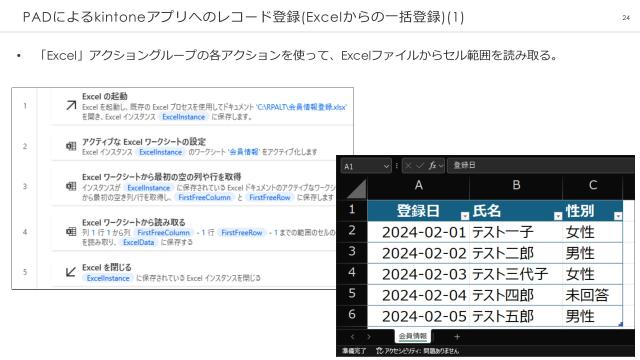Select row 4 header in Excel

(x=352, y=273)
